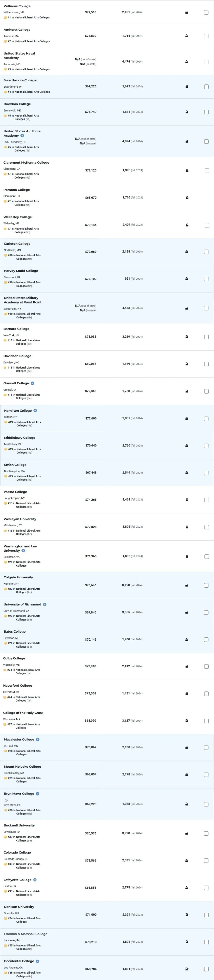This screenshot has height=980, width=214.
Task: Click the verified badge next to Grinnell College
Action: tap(32, 383)
